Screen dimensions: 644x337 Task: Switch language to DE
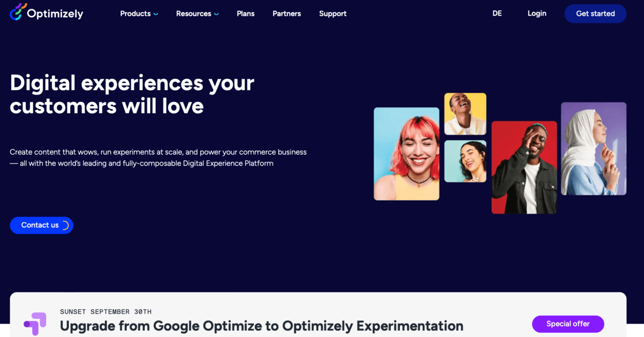coord(497,13)
